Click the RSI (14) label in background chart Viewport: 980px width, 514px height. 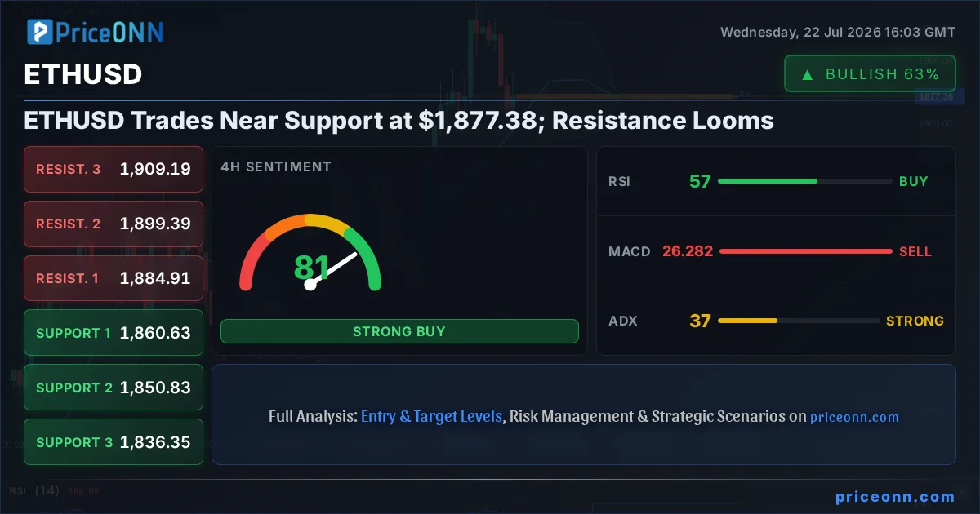coord(35,490)
